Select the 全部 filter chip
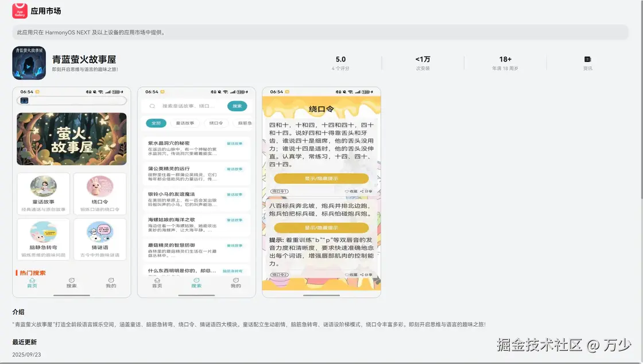Image resolution: width=643 pixels, height=364 pixels. [x=156, y=123]
